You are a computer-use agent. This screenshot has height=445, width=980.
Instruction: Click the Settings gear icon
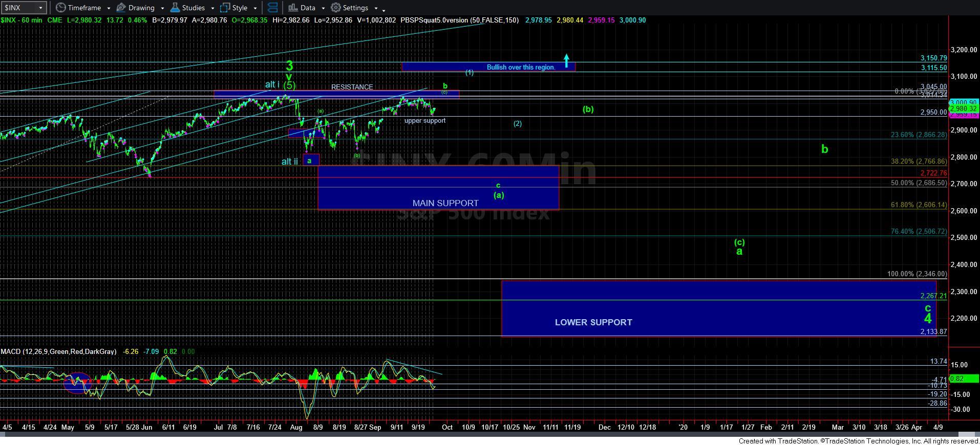click(x=336, y=8)
